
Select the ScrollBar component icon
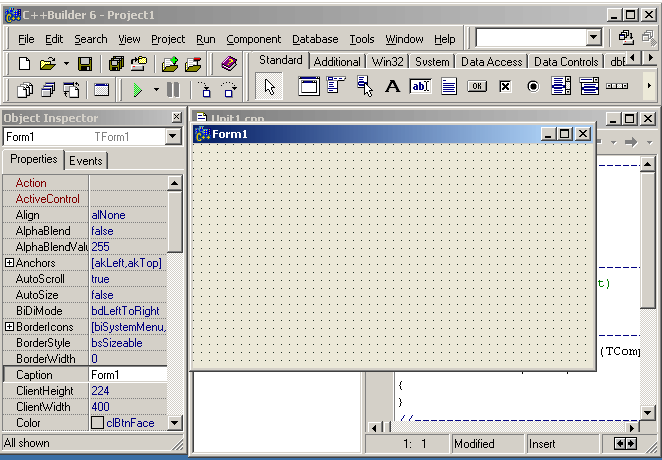click(617, 86)
